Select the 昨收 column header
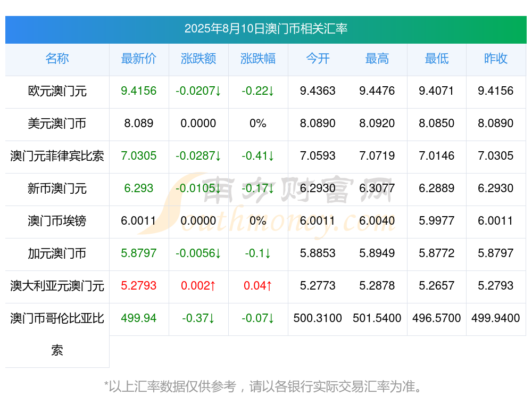 (x=496, y=59)
